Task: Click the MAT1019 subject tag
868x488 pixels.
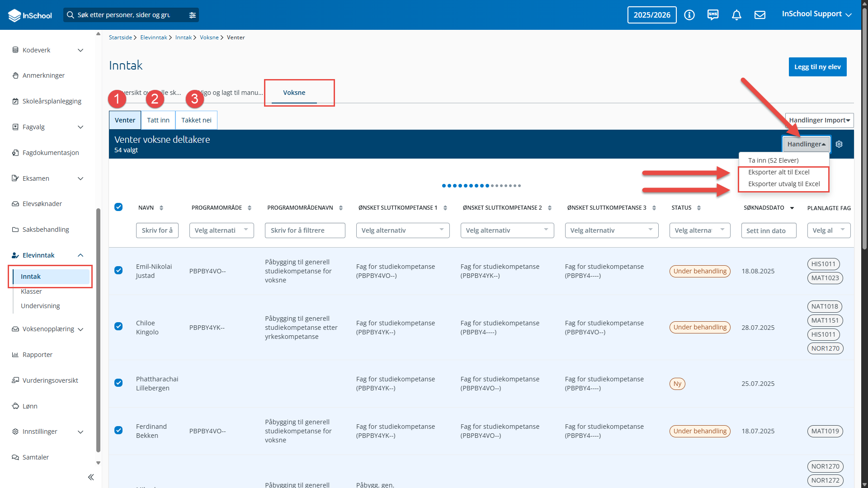Action: tap(825, 431)
